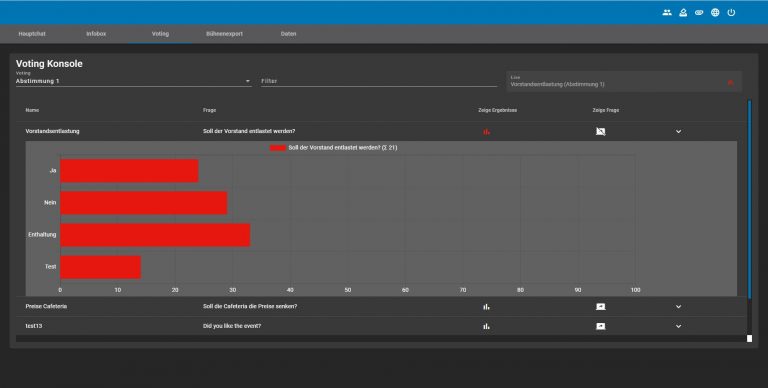Click 'Did you like the event?' text
Viewport: 768px width, 388px height.
pos(232,326)
